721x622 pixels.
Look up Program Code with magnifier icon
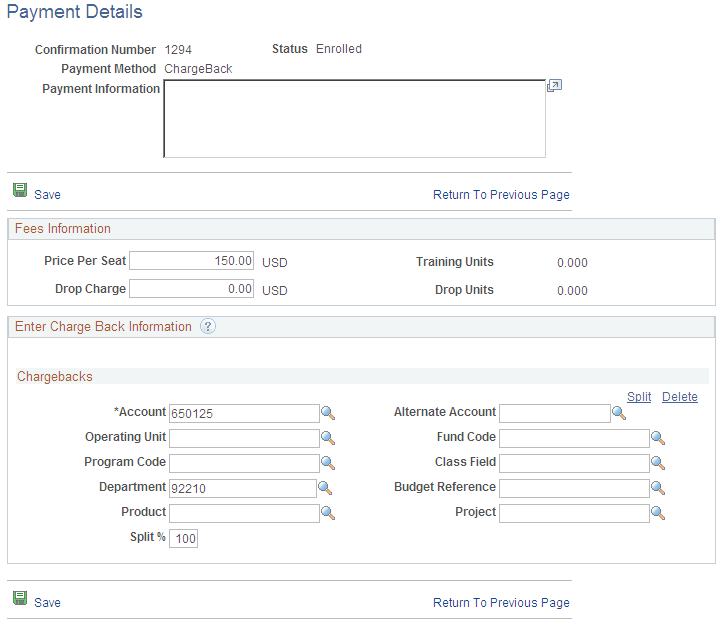[x=328, y=463]
